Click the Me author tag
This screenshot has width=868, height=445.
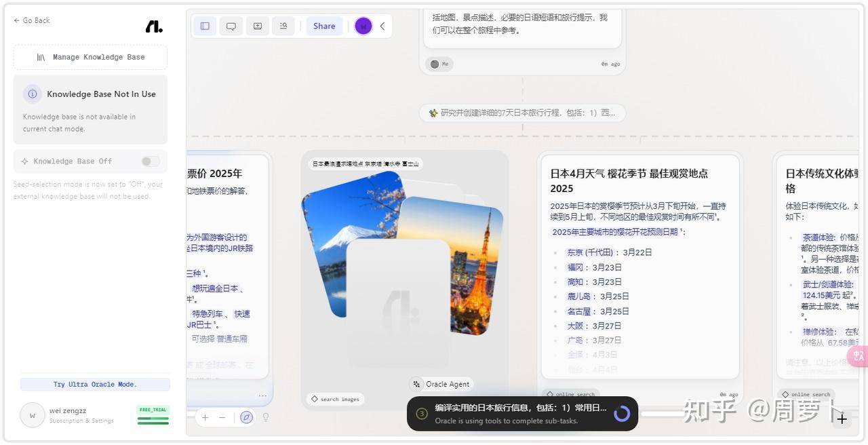pyautogui.click(x=439, y=64)
